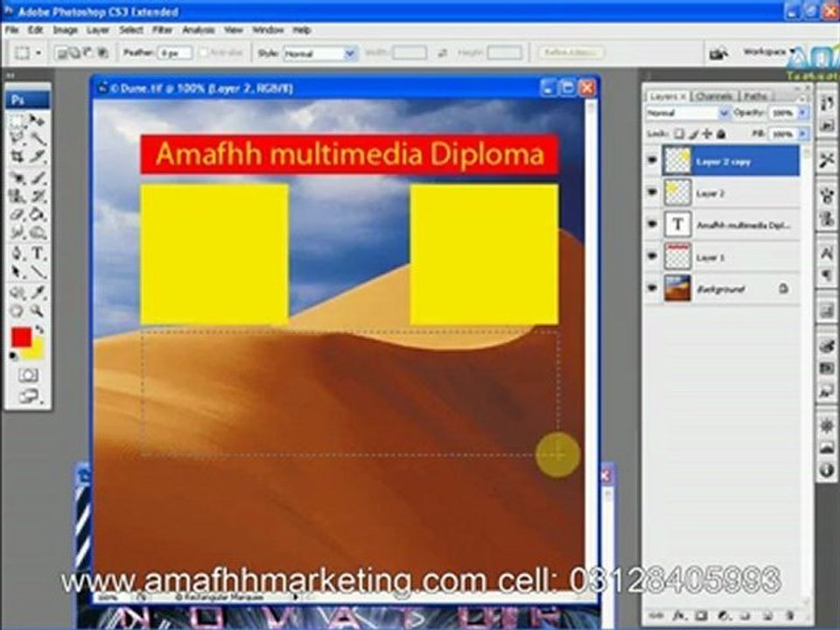Toggle lock transparent pixels
The width and height of the screenshot is (840, 630).
click(x=679, y=133)
